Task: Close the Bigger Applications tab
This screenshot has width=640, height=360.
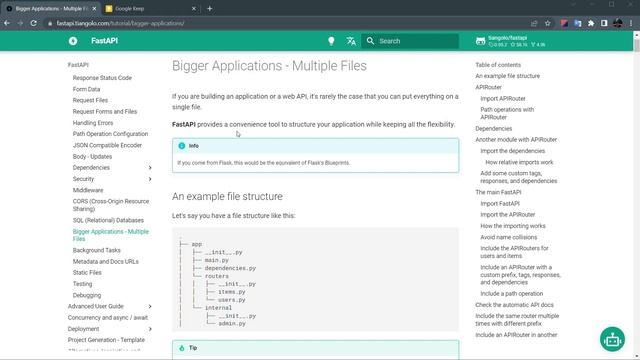Action: pyautogui.click(x=94, y=8)
